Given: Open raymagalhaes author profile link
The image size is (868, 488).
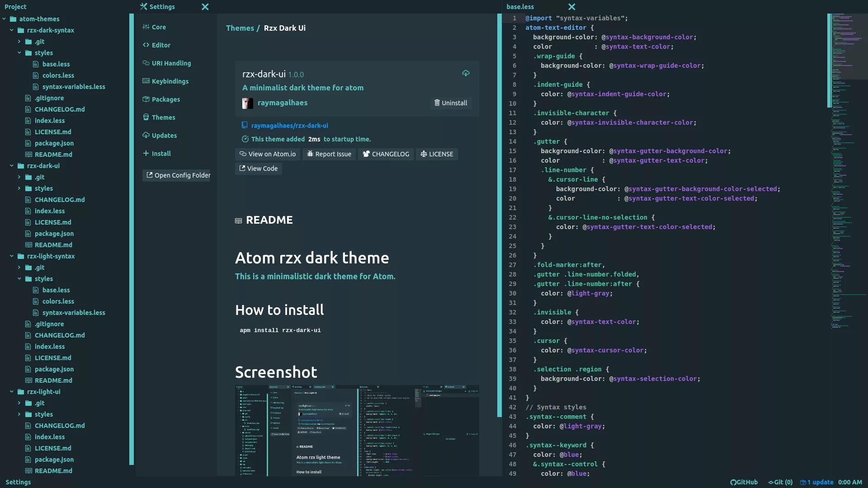Looking at the screenshot, I should click(283, 103).
